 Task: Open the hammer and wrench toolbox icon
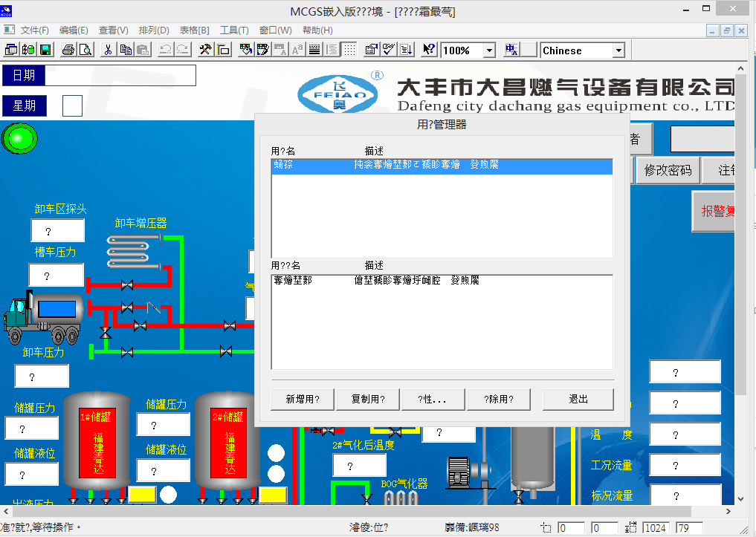(x=204, y=50)
